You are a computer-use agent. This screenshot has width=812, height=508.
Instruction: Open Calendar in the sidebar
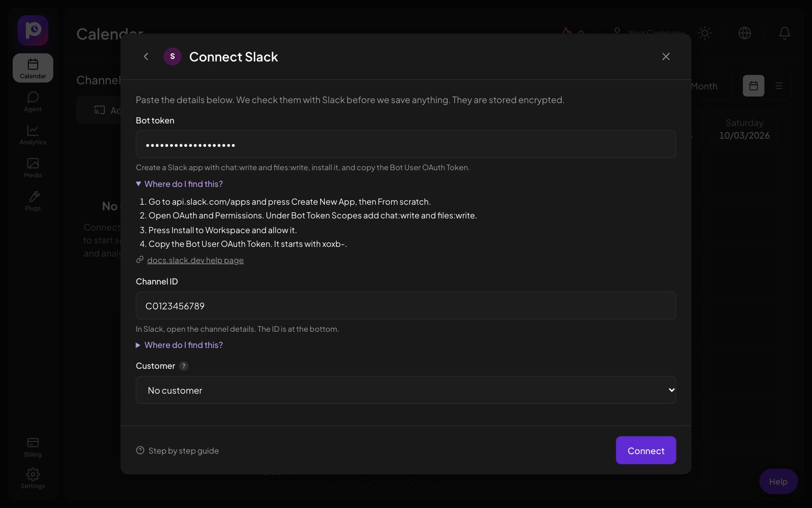[33, 68]
